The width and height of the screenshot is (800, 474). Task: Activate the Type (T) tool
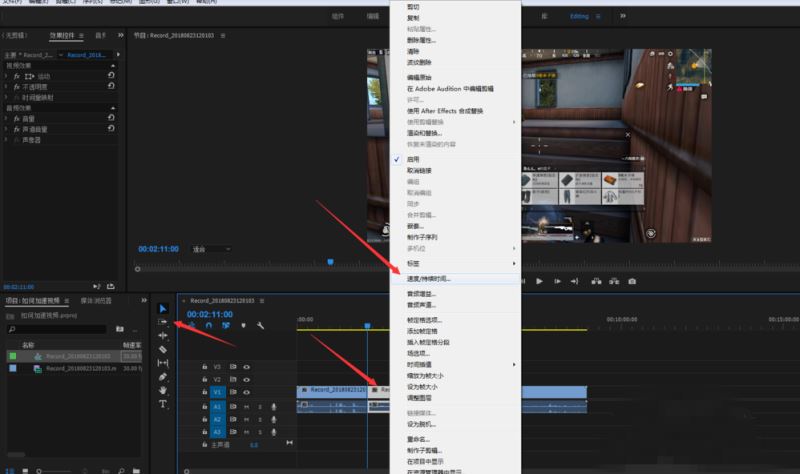(x=163, y=404)
